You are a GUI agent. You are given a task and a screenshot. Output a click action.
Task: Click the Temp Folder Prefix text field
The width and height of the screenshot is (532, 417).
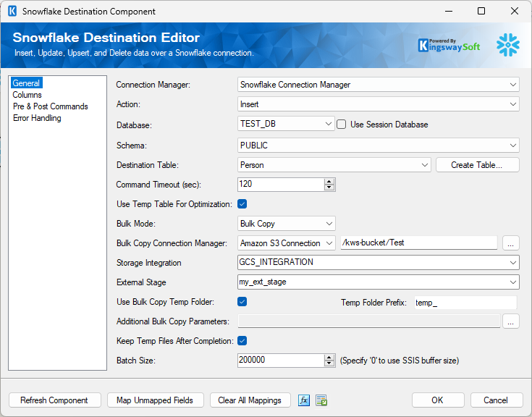pyautogui.click(x=464, y=302)
